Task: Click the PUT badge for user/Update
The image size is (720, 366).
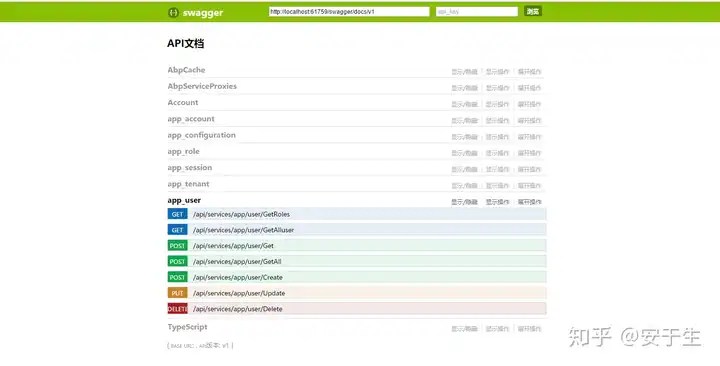Action: coord(177,293)
